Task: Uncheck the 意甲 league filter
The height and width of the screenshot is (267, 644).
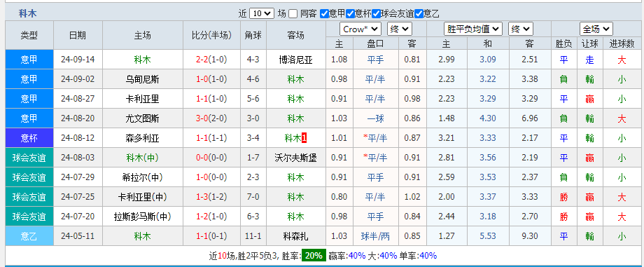Action: [324, 13]
